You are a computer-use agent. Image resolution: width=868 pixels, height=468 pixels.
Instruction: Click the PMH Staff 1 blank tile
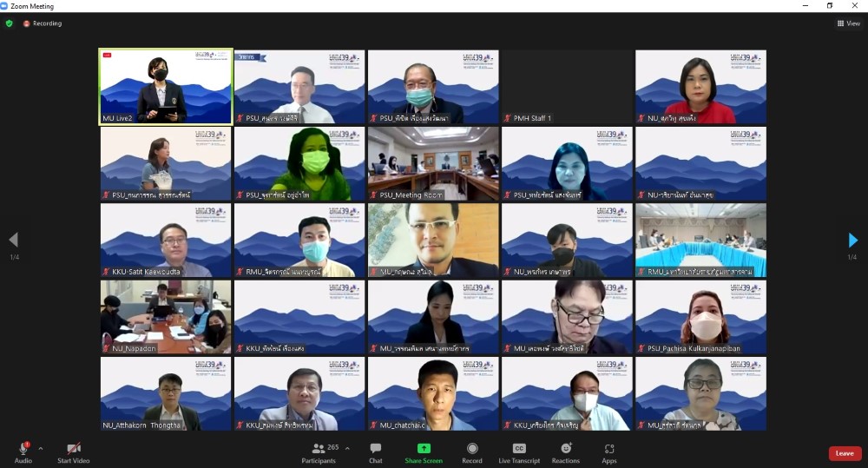click(x=567, y=86)
